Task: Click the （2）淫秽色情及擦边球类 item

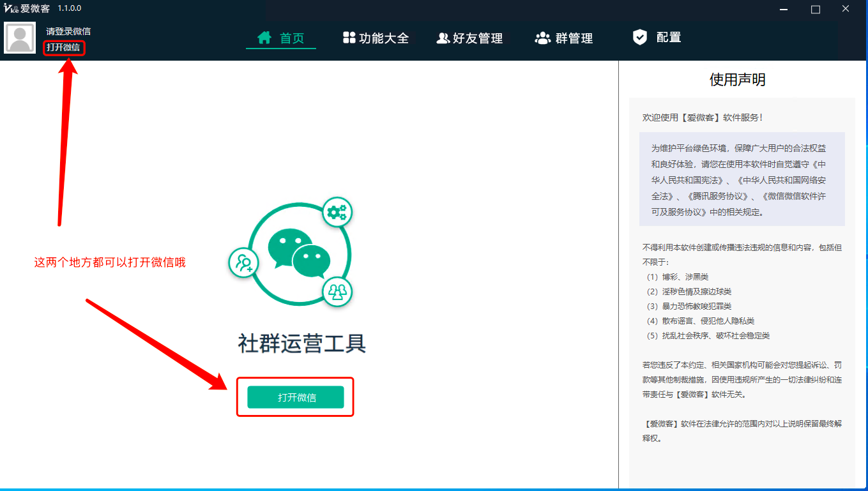Action: click(x=688, y=291)
